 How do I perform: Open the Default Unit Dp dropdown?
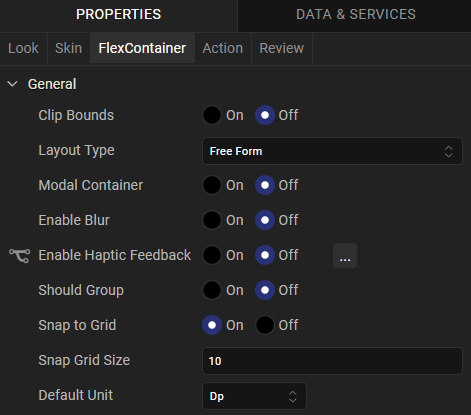tap(254, 396)
